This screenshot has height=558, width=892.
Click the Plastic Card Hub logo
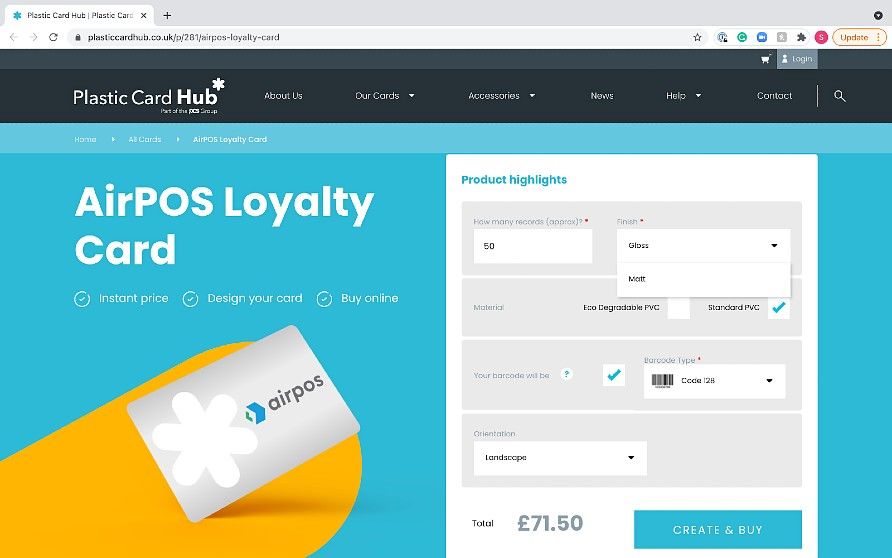149,96
